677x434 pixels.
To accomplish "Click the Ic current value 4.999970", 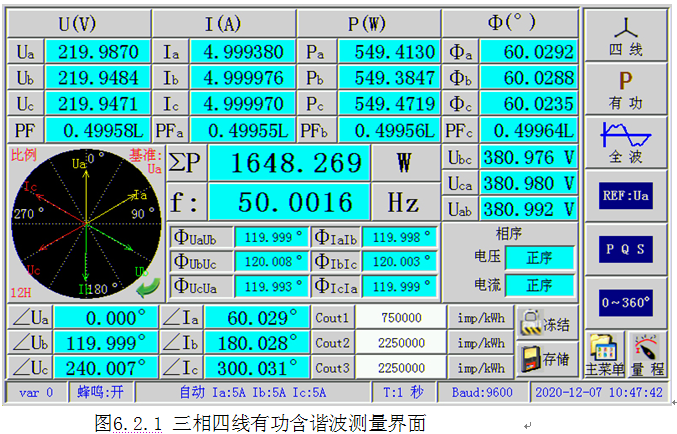I will 243,104.
